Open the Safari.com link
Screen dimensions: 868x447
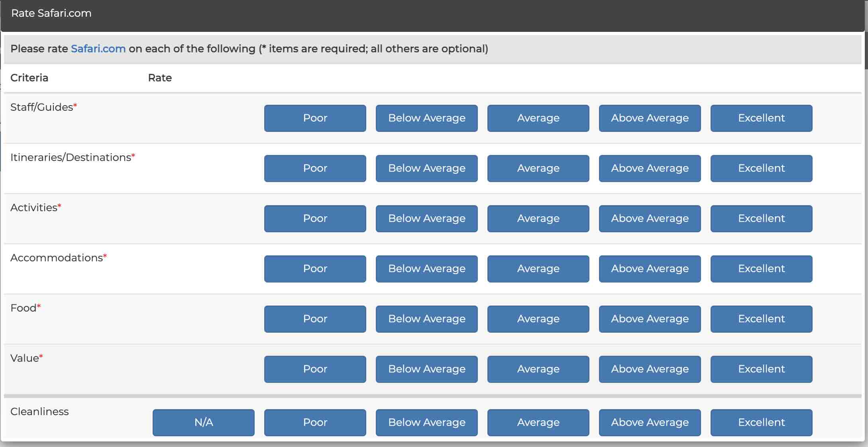[x=98, y=49]
